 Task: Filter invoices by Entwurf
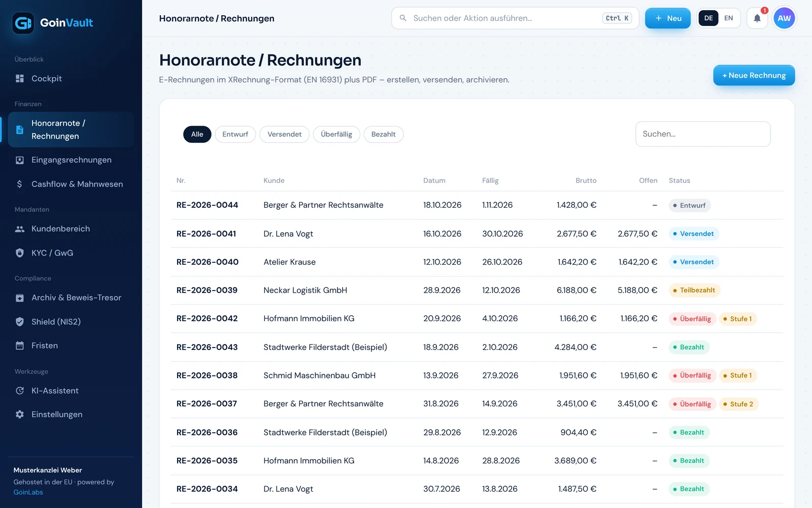pos(235,134)
